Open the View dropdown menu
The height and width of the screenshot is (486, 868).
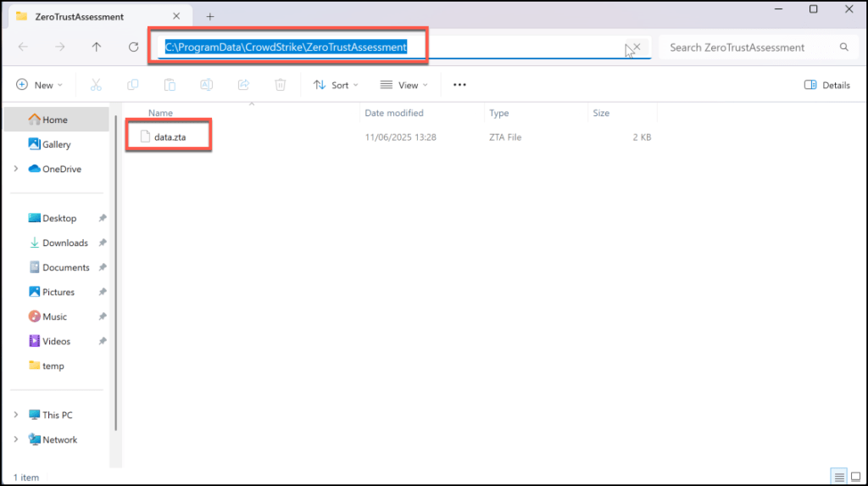point(403,85)
